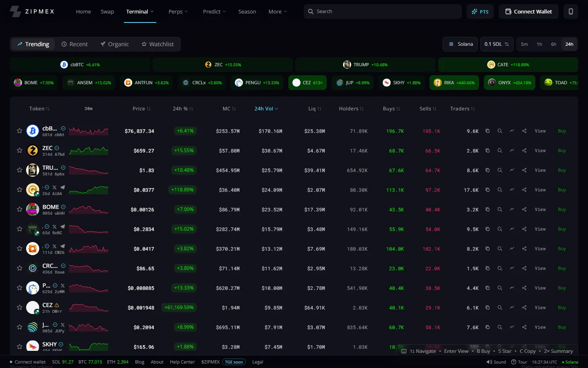Click the magnifier icon in ZEC row

pos(499,150)
